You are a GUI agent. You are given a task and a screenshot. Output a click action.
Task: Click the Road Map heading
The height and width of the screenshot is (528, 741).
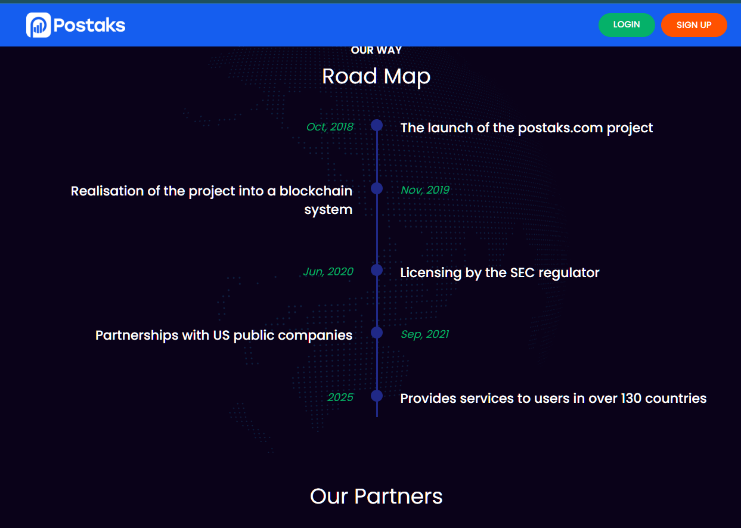[376, 76]
